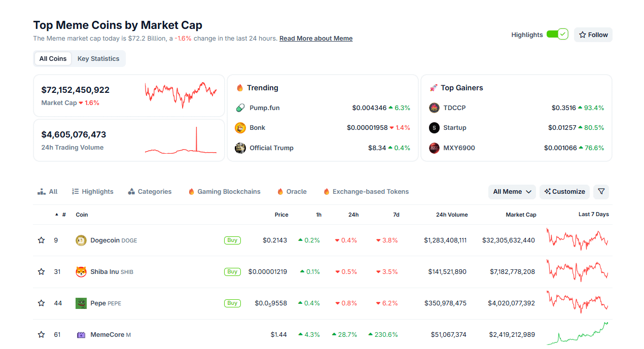The height and width of the screenshot is (349, 644).
Task: Star the Pepe row as favorite
Action: click(x=41, y=303)
